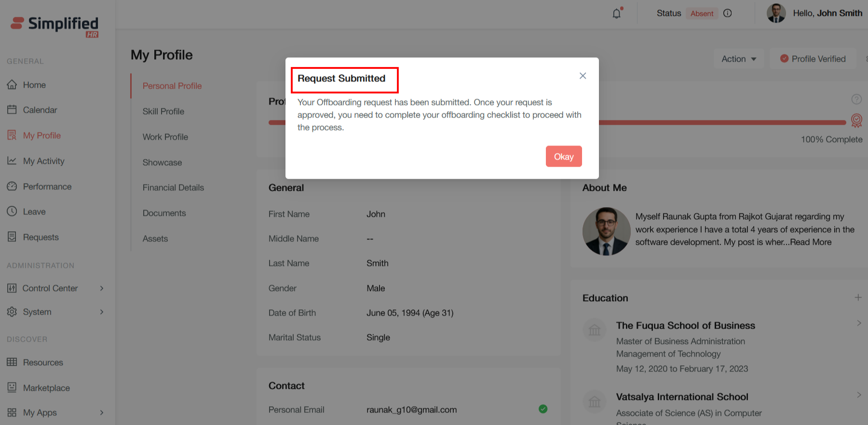Open Home via the house icon
Image resolution: width=868 pixels, height=425 pixels.
point(12,85)
